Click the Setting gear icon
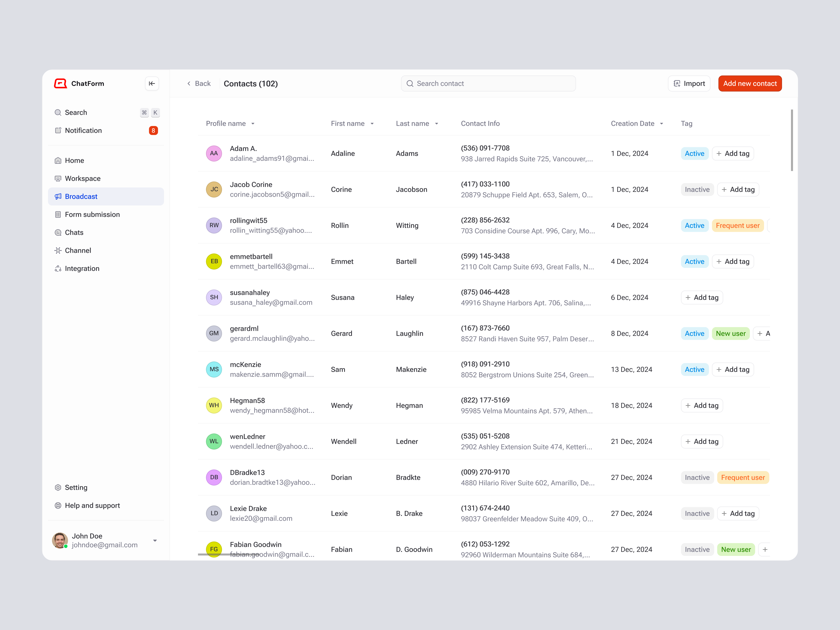This screenshot has height=630, width=840. (58, 487)
